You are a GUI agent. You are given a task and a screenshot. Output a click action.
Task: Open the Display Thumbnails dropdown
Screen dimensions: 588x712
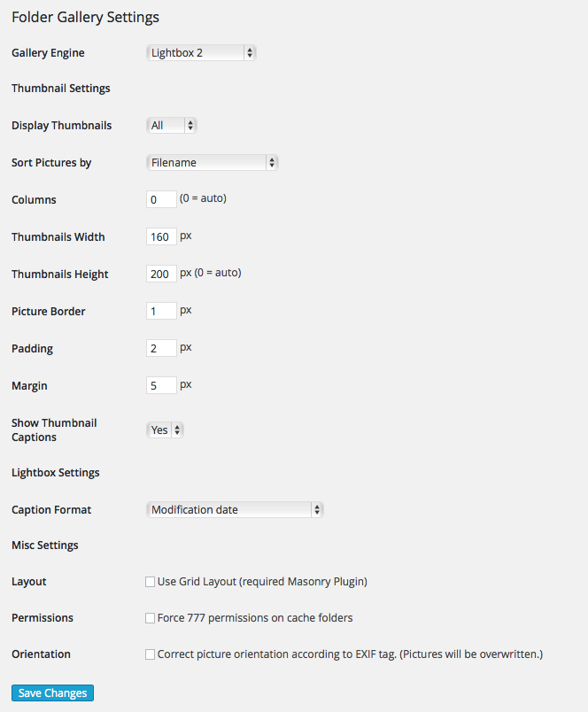point(172,126)
